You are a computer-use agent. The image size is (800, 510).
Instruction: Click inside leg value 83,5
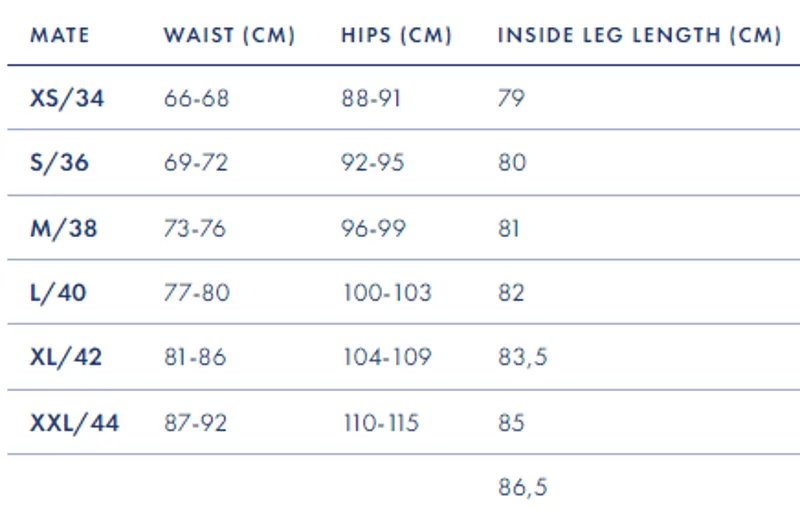click(523, 357)
